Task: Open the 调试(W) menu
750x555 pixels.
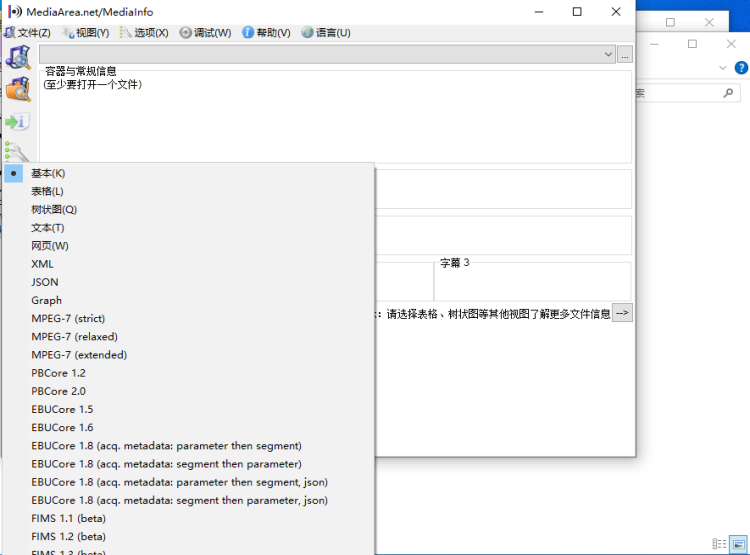Action: pyautogui.click(x=206, y=33)
